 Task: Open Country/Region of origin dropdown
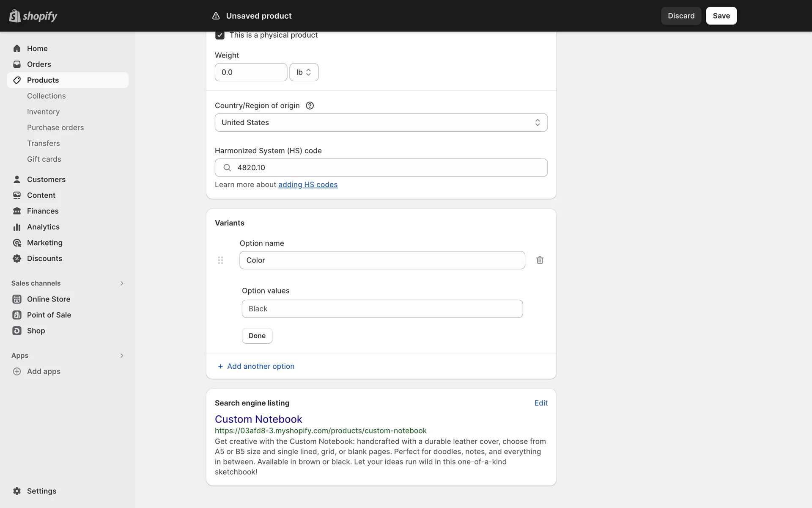381,122
